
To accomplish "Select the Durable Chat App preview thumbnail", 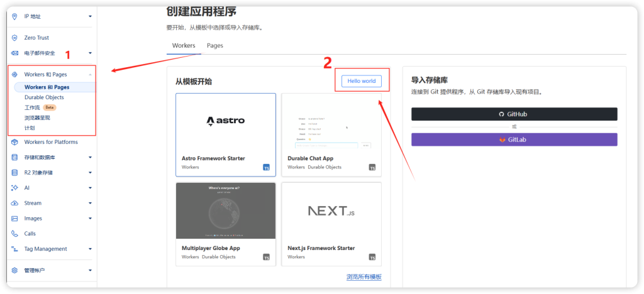I will [331, 121].
